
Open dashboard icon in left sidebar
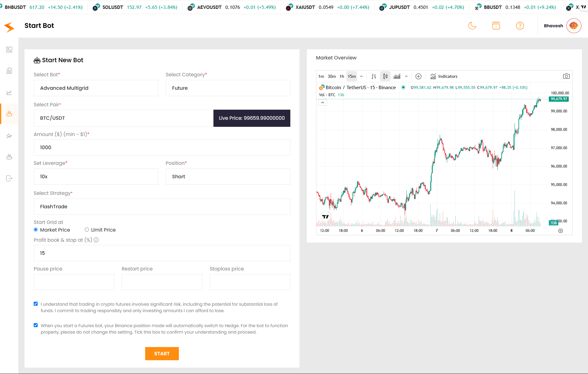tap(9, 50)
